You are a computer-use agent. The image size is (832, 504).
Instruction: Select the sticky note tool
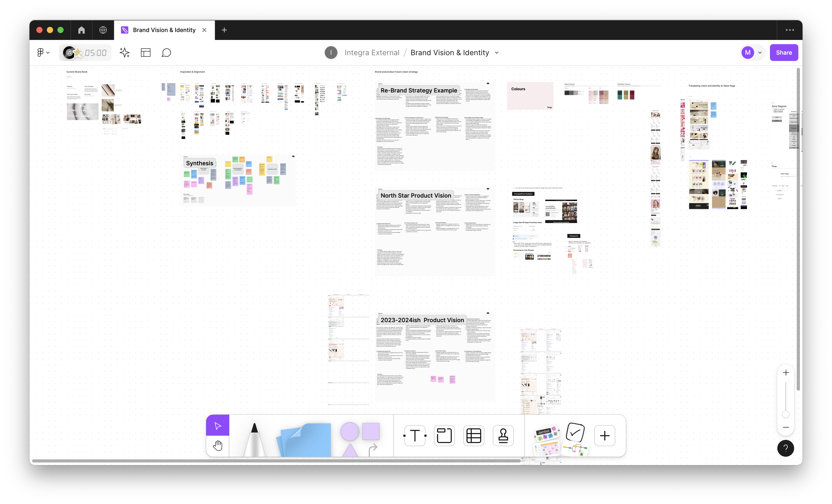pyautogui.click(x=304, y=435)
